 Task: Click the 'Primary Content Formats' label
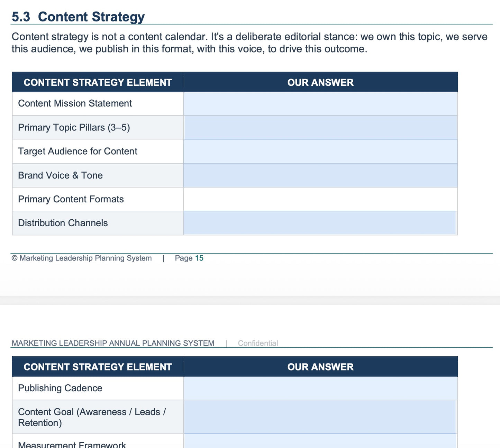tap(71, 199)
